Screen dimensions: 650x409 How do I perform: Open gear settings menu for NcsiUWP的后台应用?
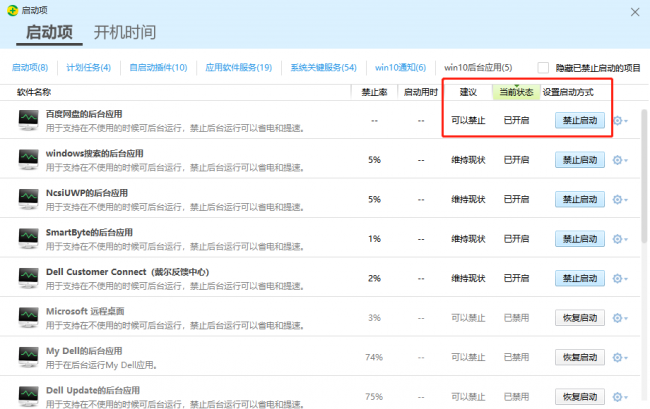[x=620, y=200]
